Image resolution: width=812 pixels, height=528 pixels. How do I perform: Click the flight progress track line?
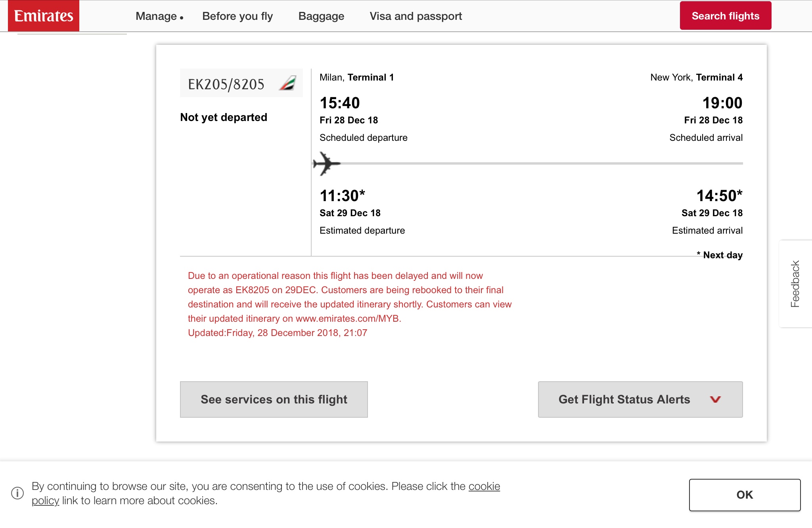point(539,163)
